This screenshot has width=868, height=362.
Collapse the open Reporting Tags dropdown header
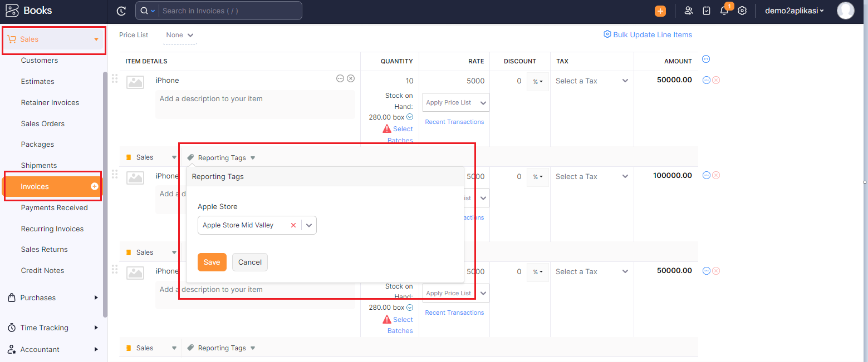[222, 158]
